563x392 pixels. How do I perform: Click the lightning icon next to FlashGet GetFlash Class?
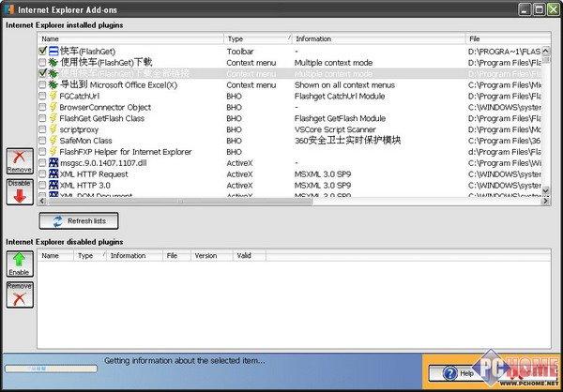click(x=53, y=118)
